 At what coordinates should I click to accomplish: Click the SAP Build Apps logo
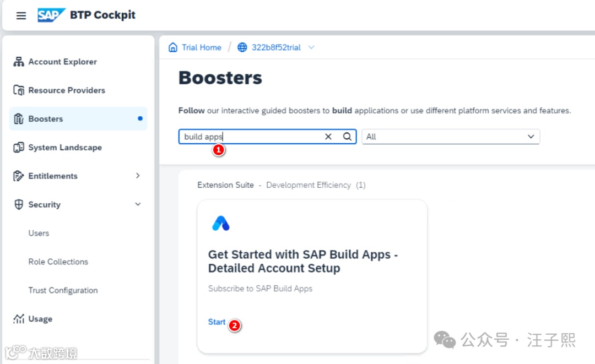tap(221, 224)
